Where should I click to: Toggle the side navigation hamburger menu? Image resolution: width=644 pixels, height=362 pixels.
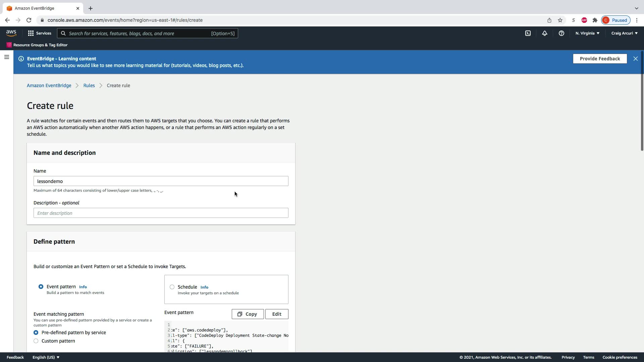tap(6, 57)
